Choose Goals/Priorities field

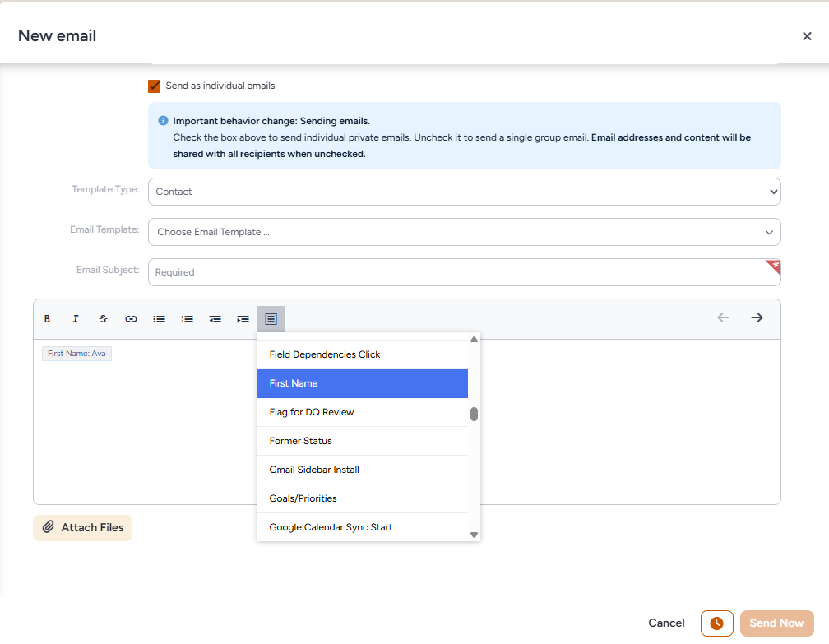click(x=363, y=498)
